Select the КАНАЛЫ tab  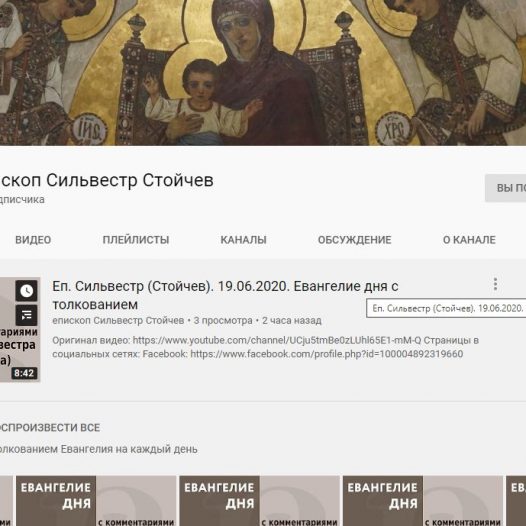click(244, 240)
